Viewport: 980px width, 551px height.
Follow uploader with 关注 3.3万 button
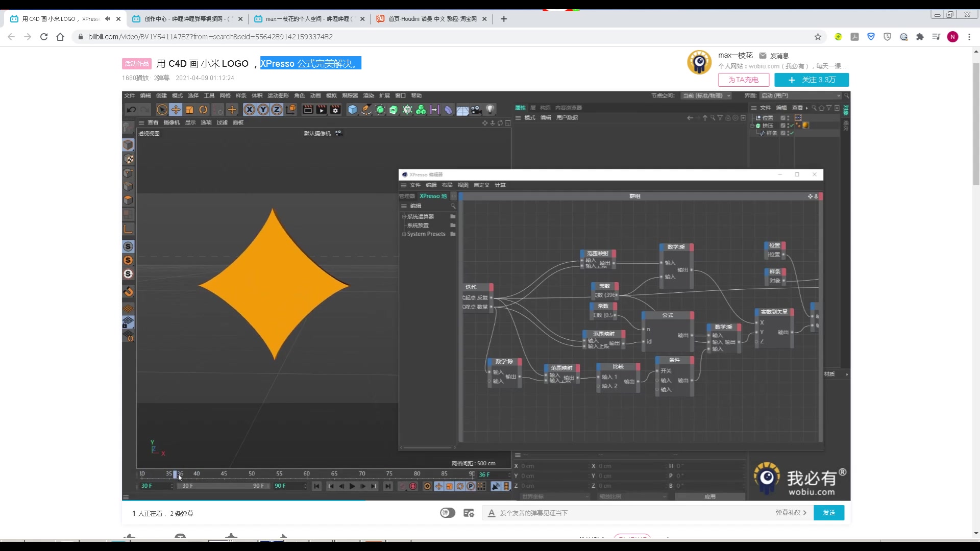tap(812, 80)
